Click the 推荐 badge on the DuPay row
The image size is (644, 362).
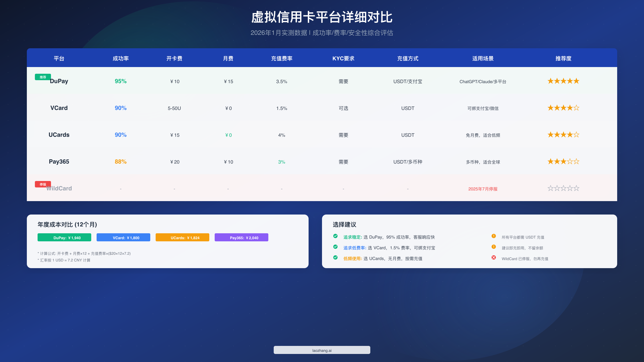coord(43,77)
